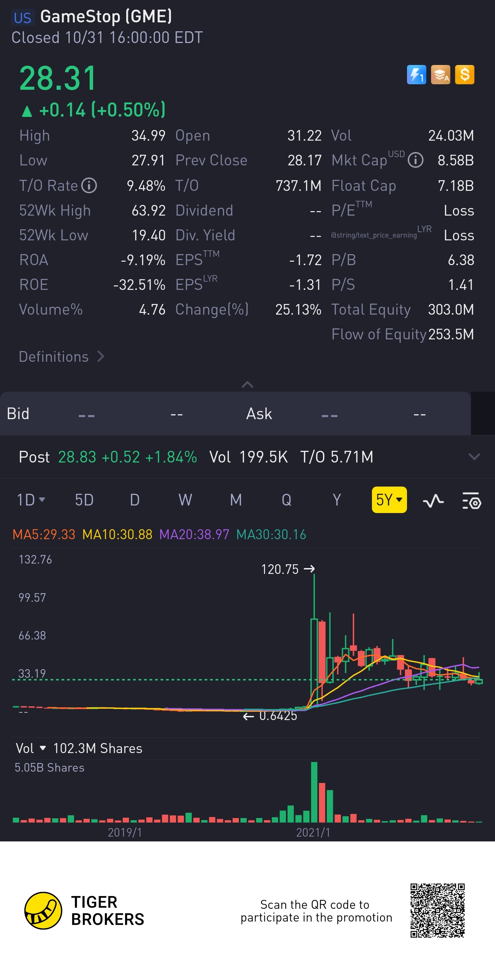Tap the Post price 28.83 value
The width and height of the screenshot is (495, 980).
[x=77, y=457]
